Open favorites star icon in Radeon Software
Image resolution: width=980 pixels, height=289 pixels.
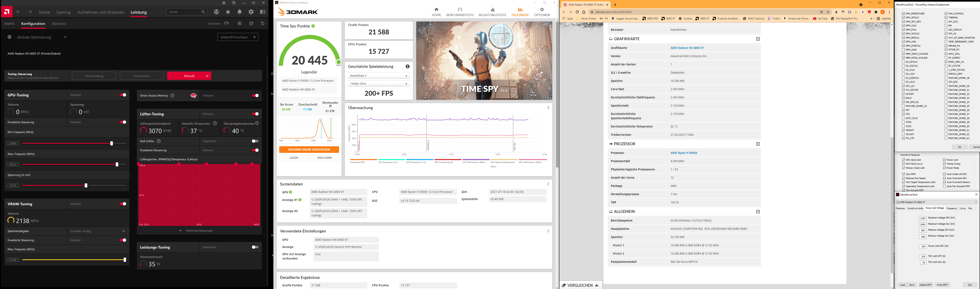pyautogui.click(x=228, y=12)
